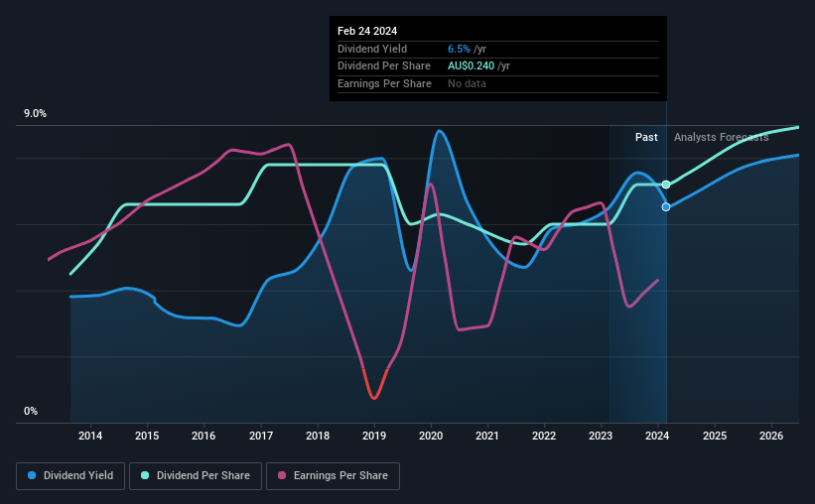Click the 2026 x-axis year label

click(771, 436)
